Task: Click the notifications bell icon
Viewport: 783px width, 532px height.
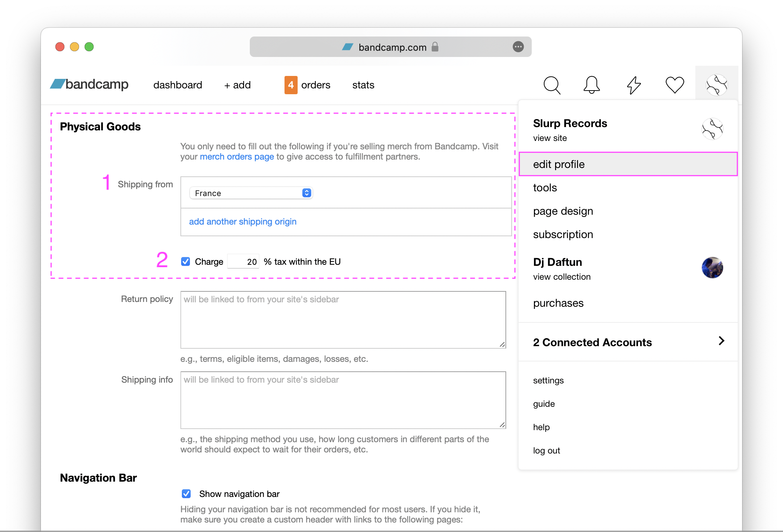Action: [591, 85]
